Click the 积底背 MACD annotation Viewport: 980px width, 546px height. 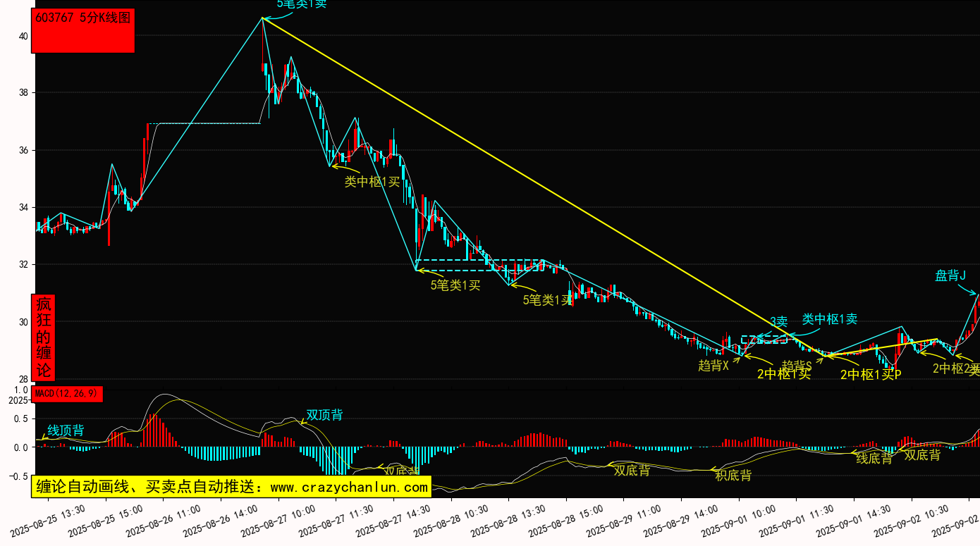(x=733, y=476)
